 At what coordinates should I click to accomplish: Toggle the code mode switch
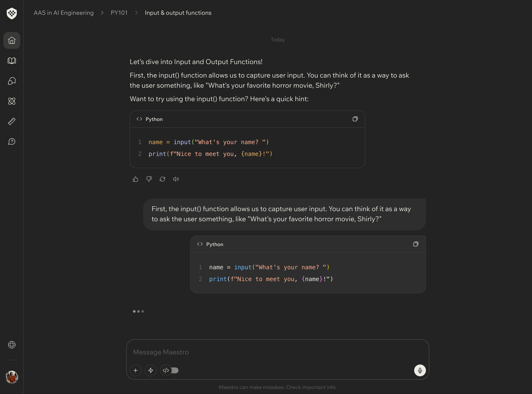[169, 370]
